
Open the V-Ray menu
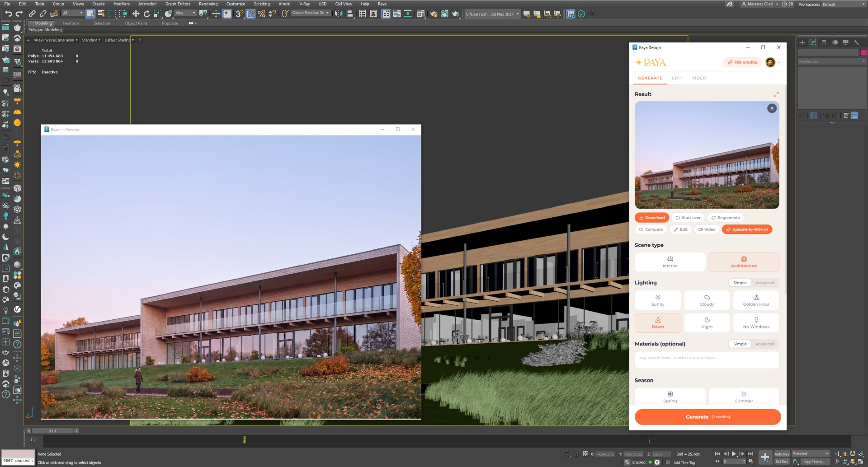(305, 4)
